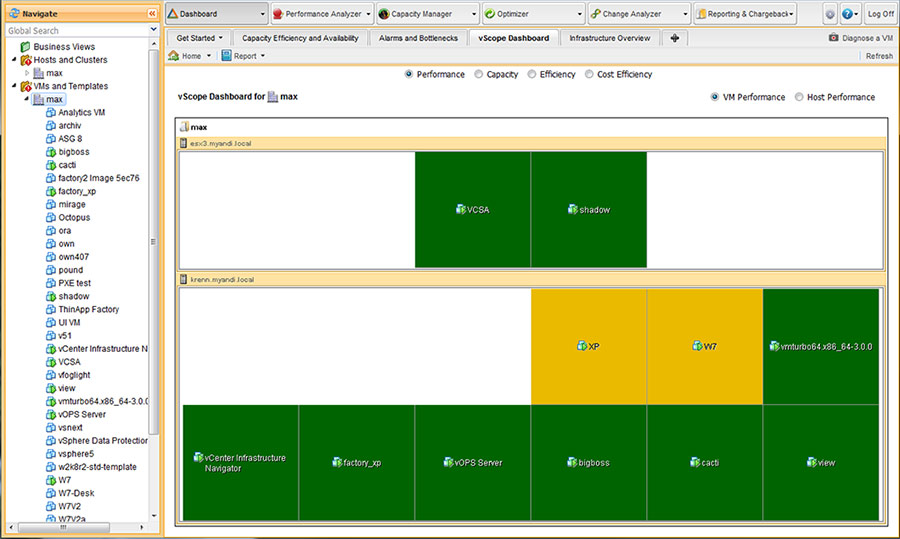Click the krenn.myandi.local host icon
The width and height of the screenshot is (900, 539).
point(184,279)
